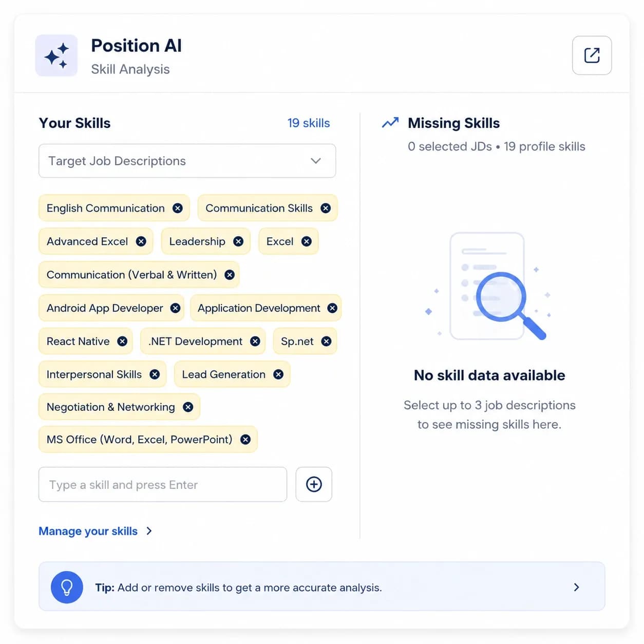Viewport: 644px width, 644px height.
Task: Remove the English Communication skill chip
Action: pyautogui.click(x=178, y=208)
